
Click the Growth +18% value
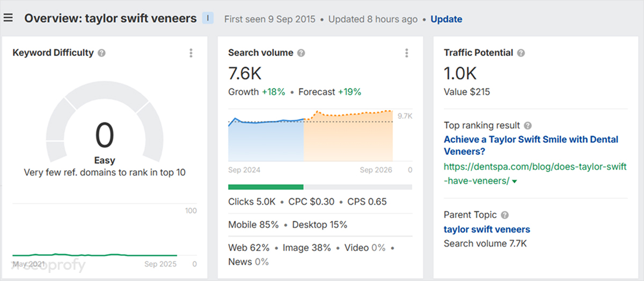coord(274,92)
